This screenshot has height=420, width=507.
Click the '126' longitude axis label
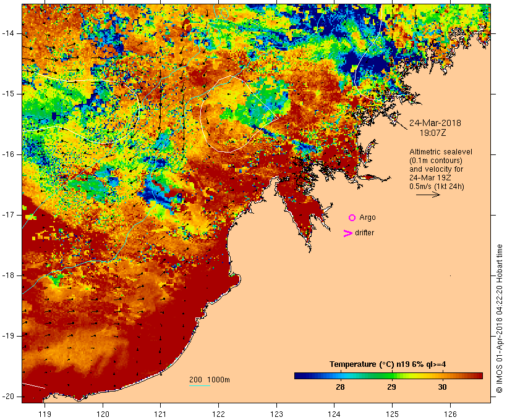450,414
